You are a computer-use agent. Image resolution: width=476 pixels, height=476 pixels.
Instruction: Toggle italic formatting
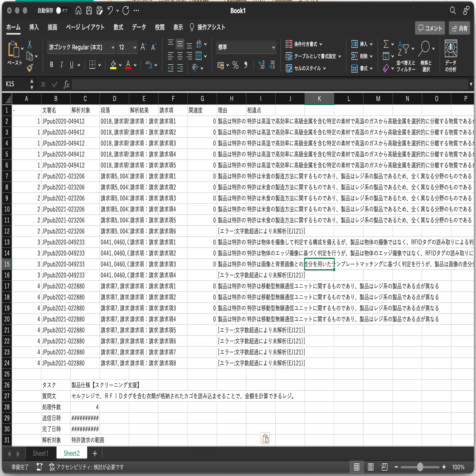(x=62, y=65)
